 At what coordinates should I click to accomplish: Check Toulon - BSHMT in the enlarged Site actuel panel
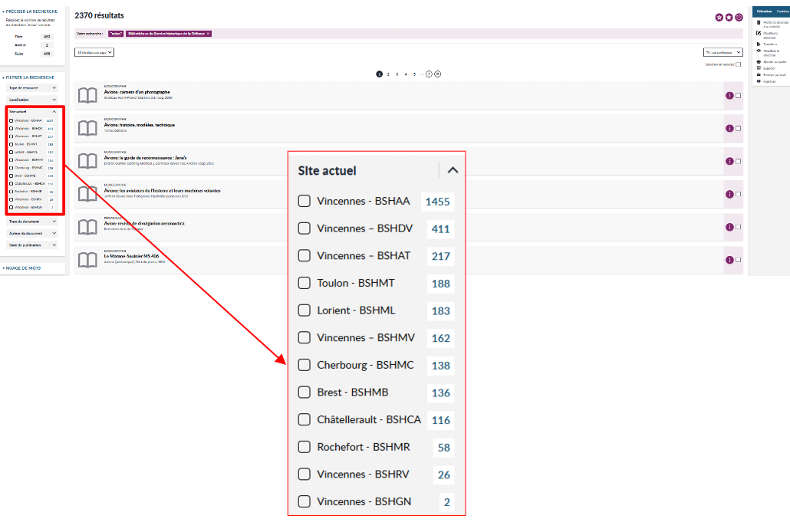tap(304, 283)
